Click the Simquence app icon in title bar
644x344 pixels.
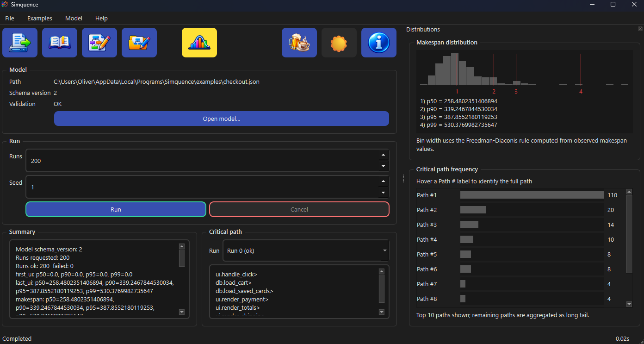(x=5, y=4)
